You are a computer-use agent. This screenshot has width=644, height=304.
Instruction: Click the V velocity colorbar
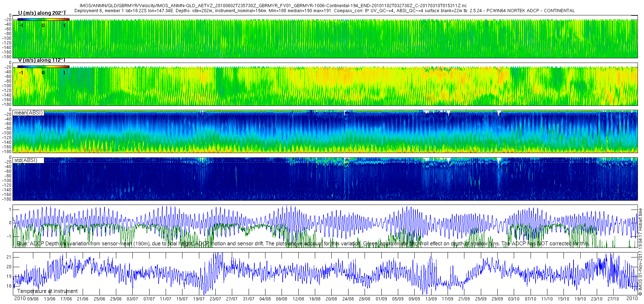(43, 67)
